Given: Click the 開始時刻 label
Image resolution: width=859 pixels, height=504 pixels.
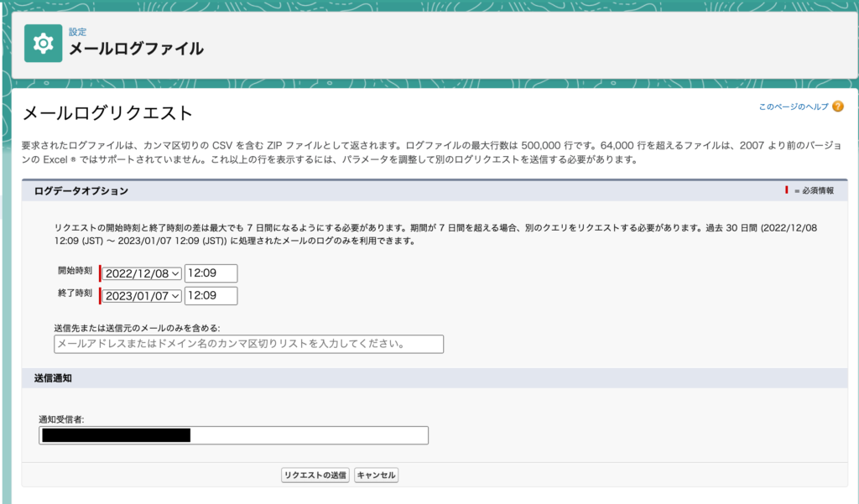Looking at the screenshot, I should [75, 272].
